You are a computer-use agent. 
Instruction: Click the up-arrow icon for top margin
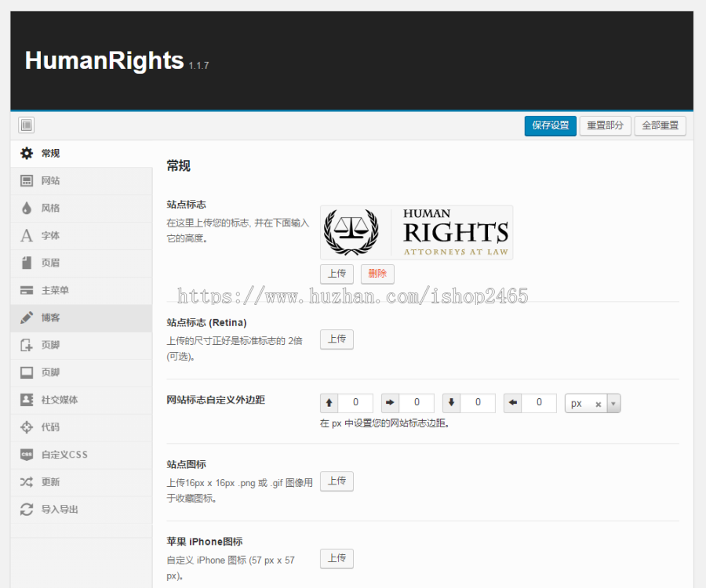click(x=329, y=401)
